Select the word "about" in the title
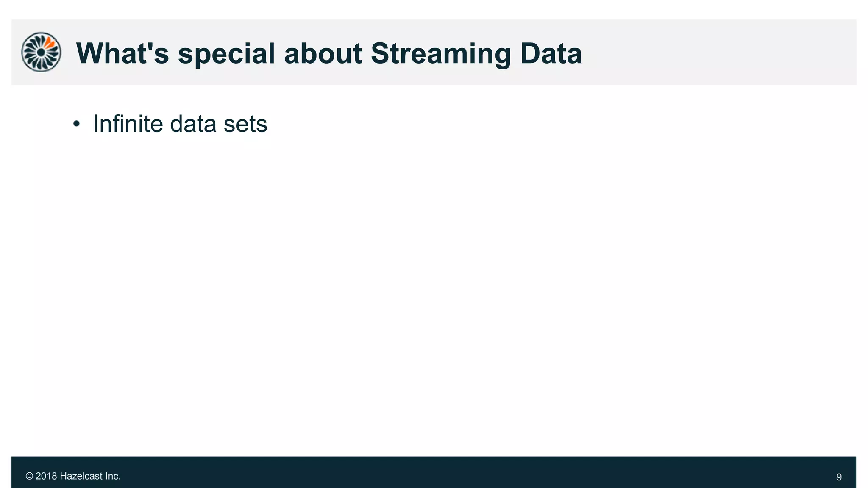Image resolution: width=868 pixels, height=488 pixels. [323, 53]
